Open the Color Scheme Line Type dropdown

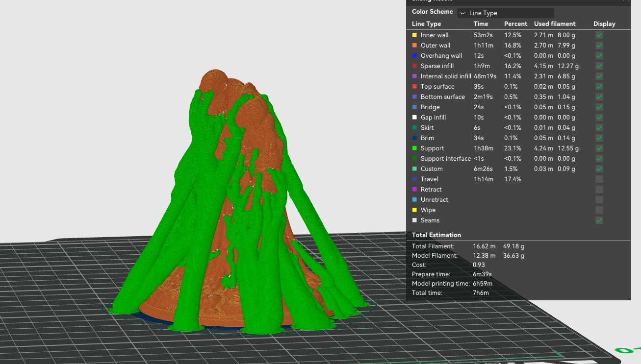506,13
